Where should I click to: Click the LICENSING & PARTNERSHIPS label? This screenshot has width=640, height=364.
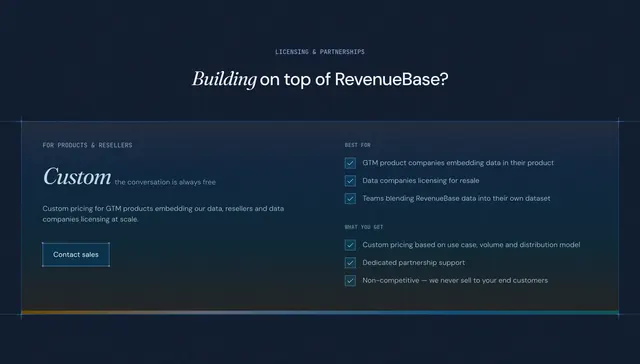320,52
